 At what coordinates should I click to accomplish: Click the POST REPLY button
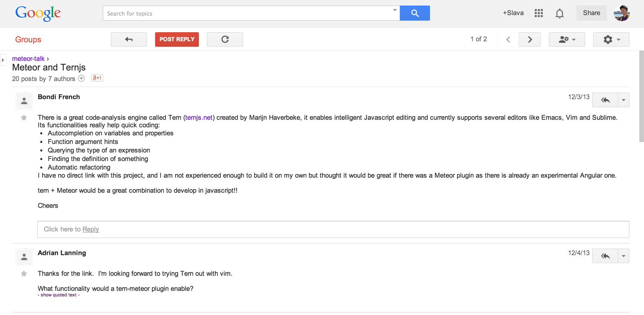pyautogui.click(x=177, y=39)
